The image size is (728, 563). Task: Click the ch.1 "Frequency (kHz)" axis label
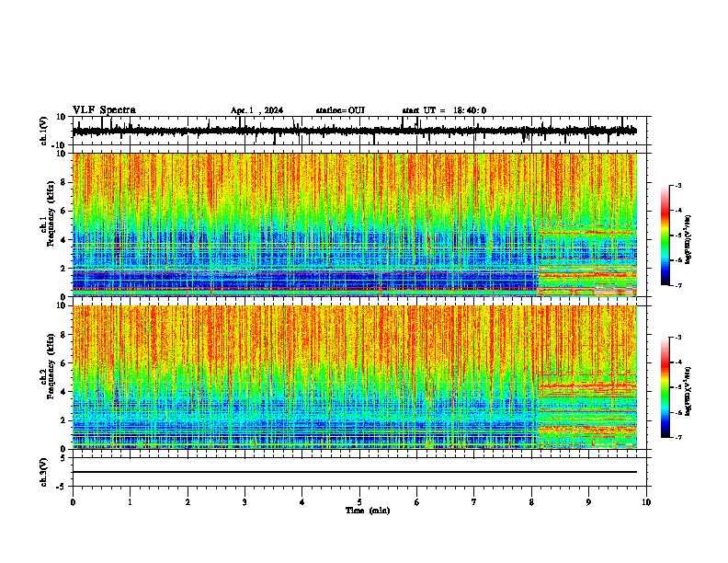[51, 214]
